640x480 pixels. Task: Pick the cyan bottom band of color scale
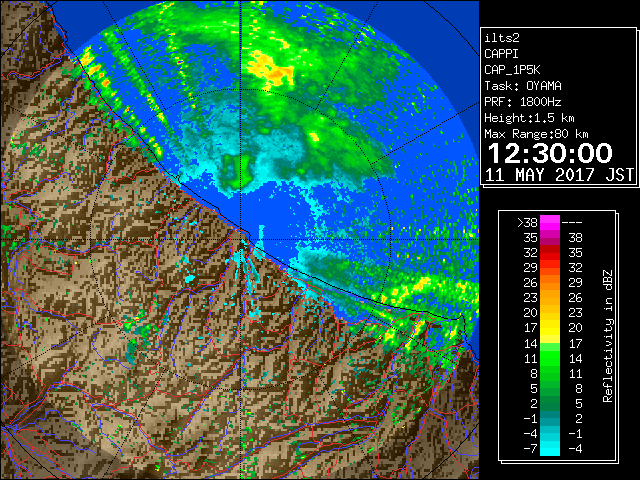click(550, 449)
